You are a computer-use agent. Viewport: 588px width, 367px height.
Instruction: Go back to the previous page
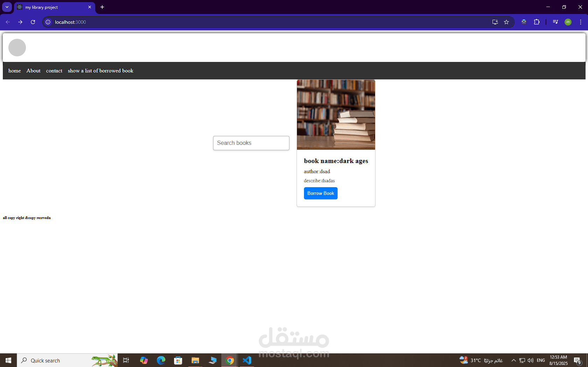pyautogui.click(x=8, y=22)
